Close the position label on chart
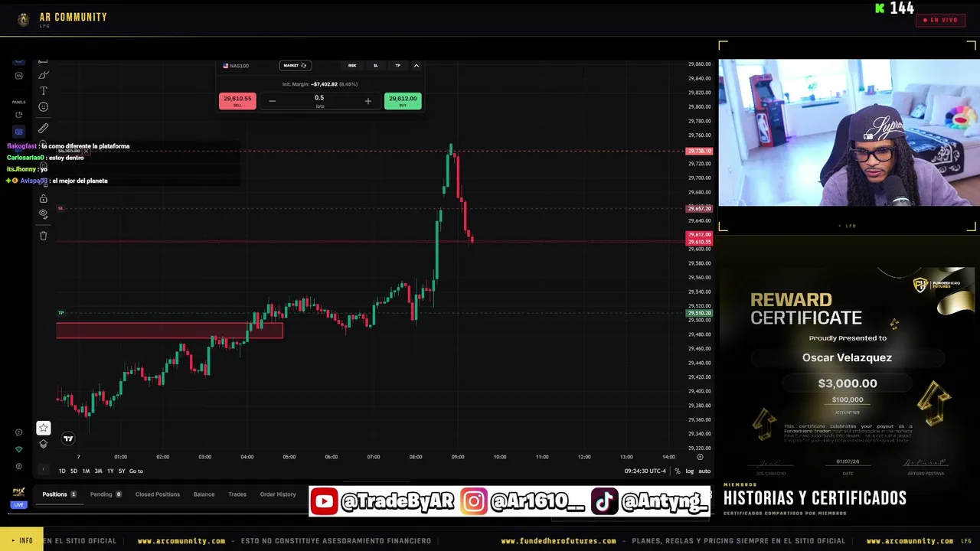980x551 pixels. click(x=86, y=151)
